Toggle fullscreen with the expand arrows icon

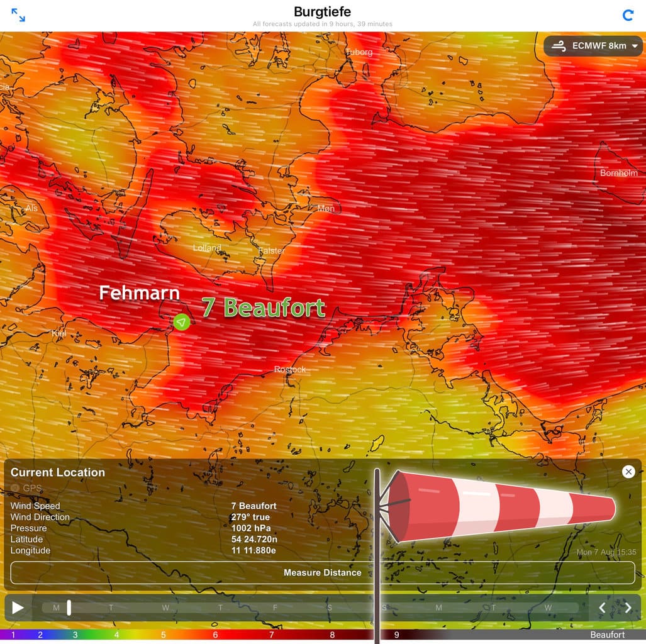tap(18, 16)
